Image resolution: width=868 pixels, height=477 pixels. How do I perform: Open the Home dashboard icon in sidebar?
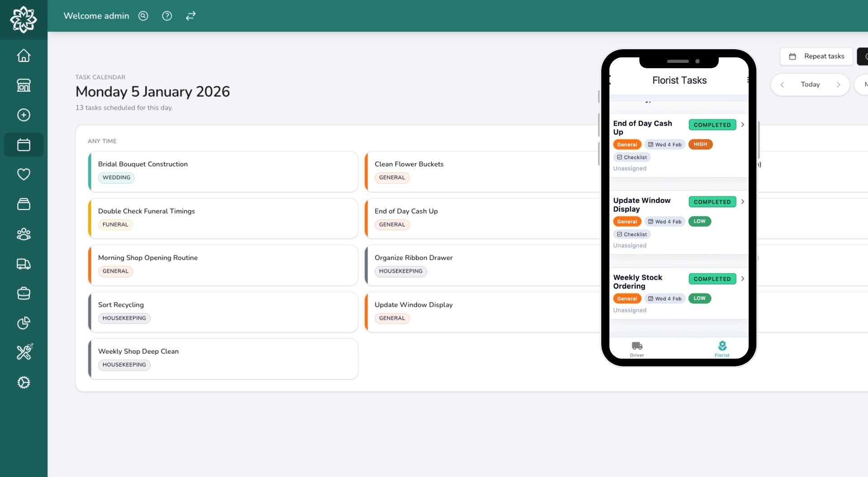click(24, 55)
